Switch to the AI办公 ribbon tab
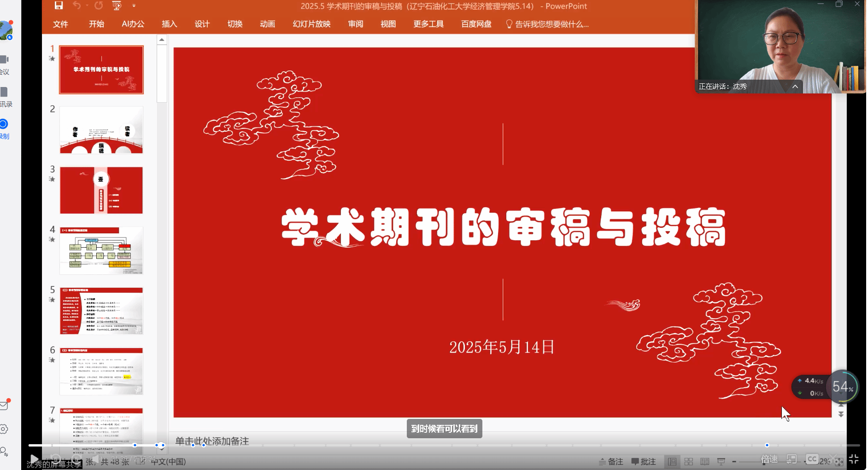 point(133,24)
